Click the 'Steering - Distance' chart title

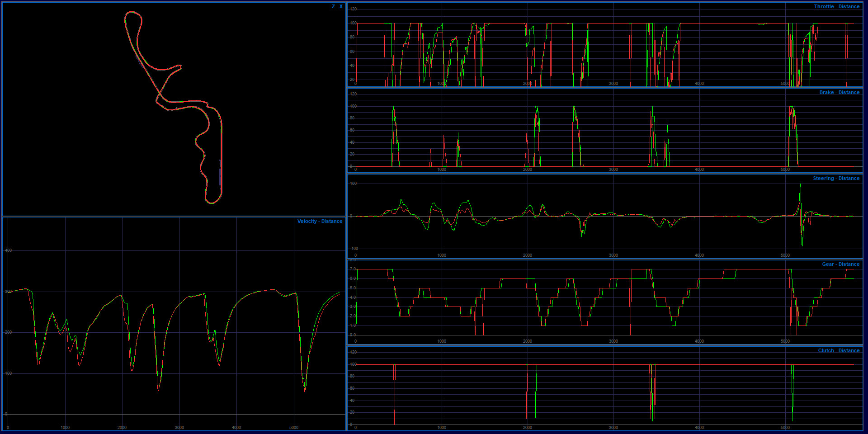(x=836, y=178)
